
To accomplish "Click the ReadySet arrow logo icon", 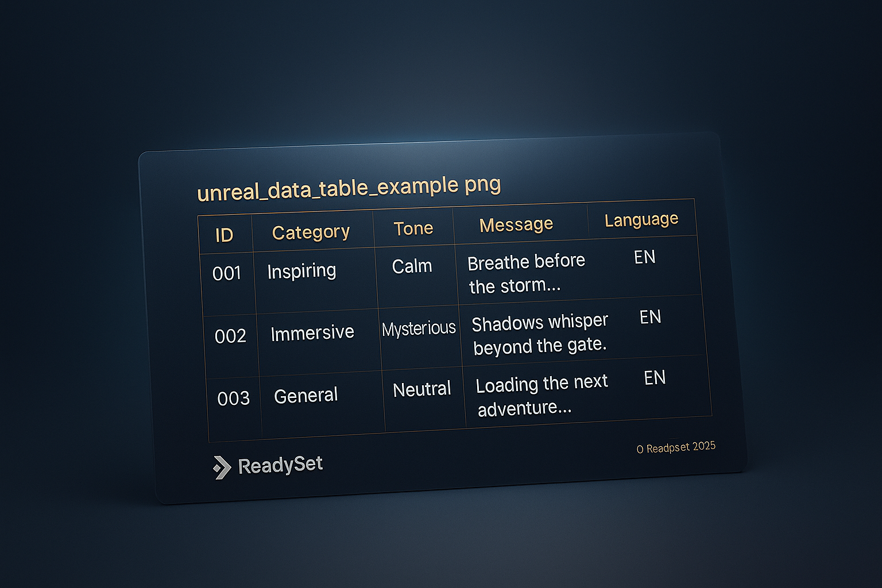I will click(x=221, y=467).
